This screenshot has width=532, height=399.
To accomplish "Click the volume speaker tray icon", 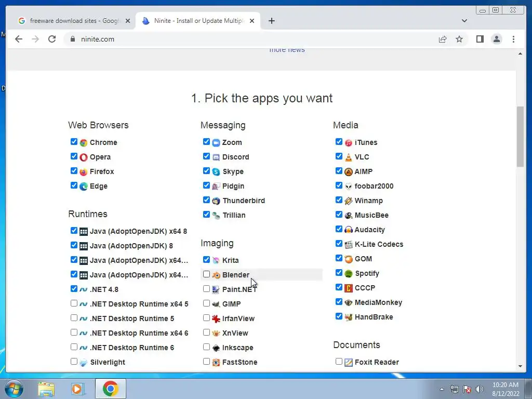I will pyautogui.click(x=479, y=389).
